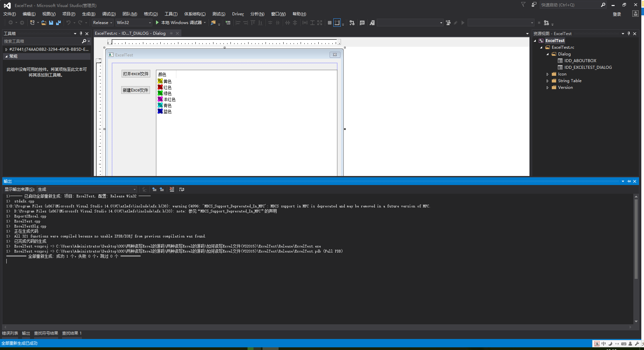644x350 pixels.
Task: Expand the Icon folder in Resource View
Action: [x=547, y=74]
